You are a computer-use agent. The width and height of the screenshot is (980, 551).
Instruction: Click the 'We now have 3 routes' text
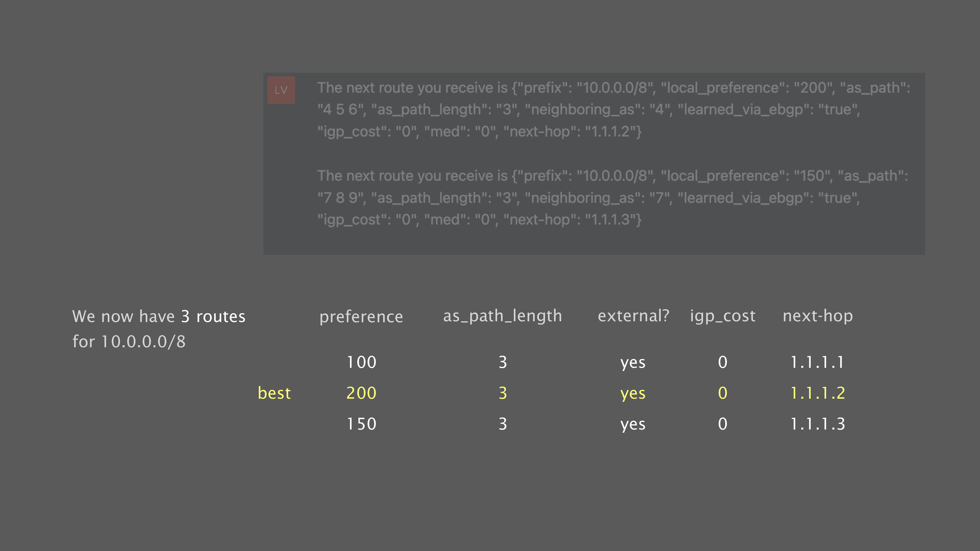[159, 317]
